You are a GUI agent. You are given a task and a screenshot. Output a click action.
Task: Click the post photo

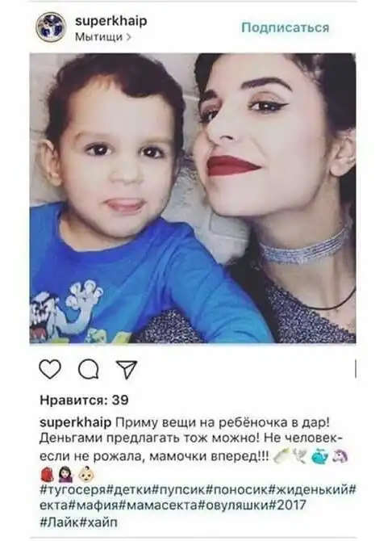tap(193, 198)
